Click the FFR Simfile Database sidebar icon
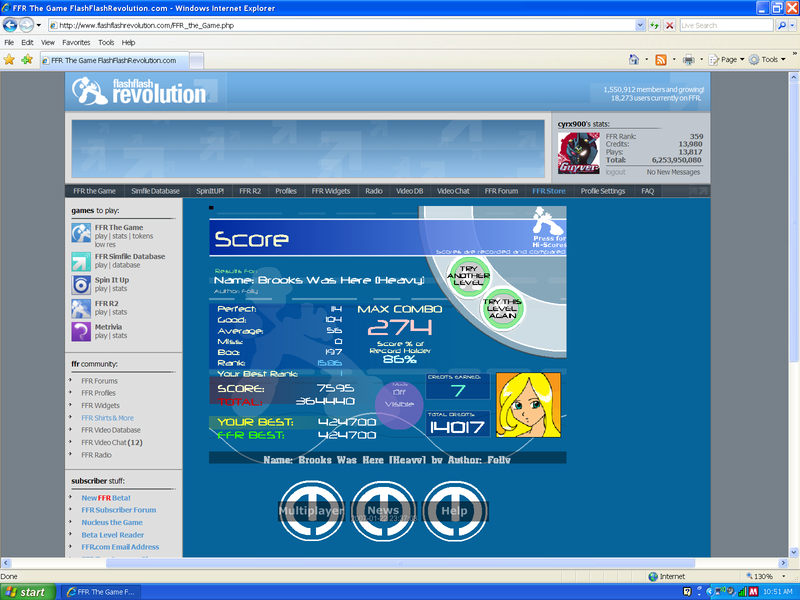Image resolution: width=800 pixels, height=600 pixels. 81,261
